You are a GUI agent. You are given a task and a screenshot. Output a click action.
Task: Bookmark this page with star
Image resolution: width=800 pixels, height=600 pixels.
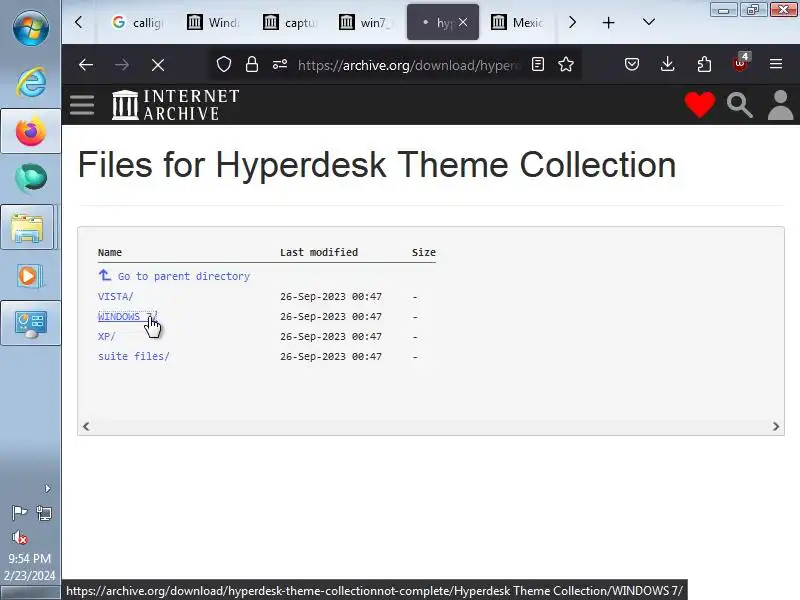click(566, 64)
